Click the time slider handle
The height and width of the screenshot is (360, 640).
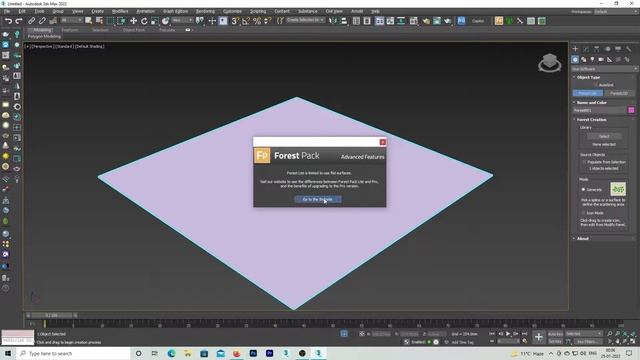pyautogui.click(x=51, y=315)
